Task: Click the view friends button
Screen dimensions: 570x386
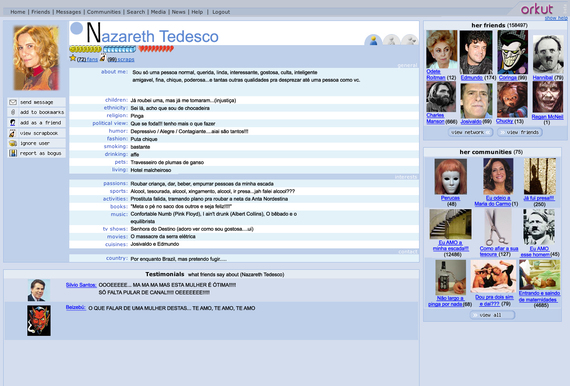Action: 520,132
